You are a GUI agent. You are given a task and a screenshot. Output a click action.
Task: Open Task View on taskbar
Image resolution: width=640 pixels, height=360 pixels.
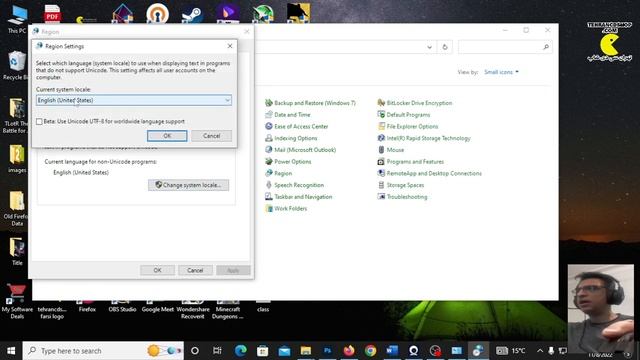pos(217,351)
